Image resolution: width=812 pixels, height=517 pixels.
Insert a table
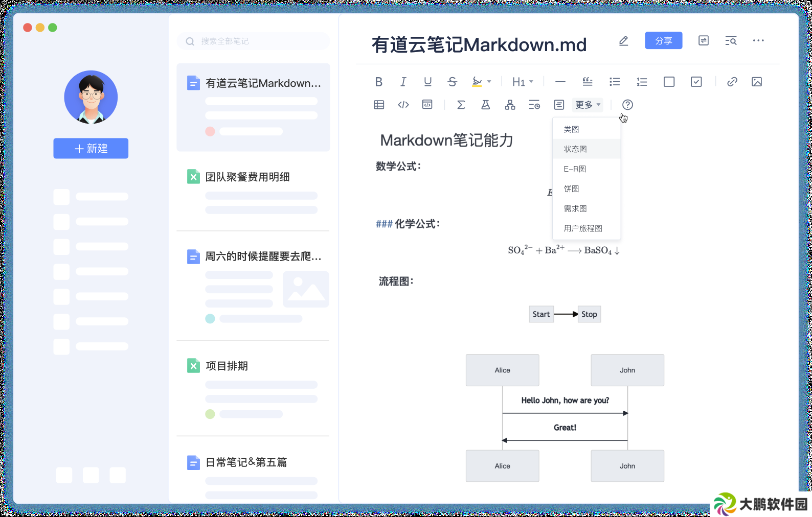[379, 105]
